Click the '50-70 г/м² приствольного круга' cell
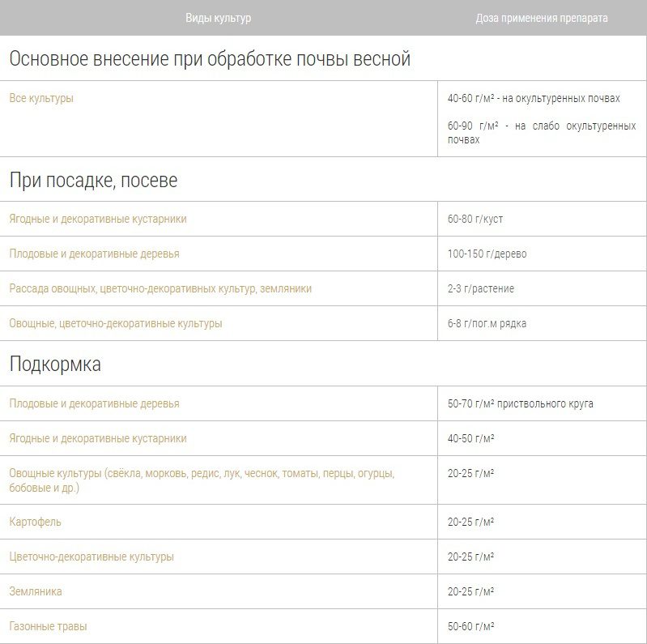This screenshot has height=644, width=647. [520, 404]
